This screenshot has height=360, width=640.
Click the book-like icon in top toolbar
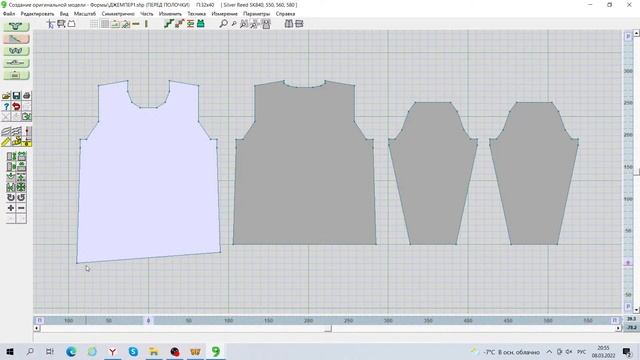tap(289, 24)
